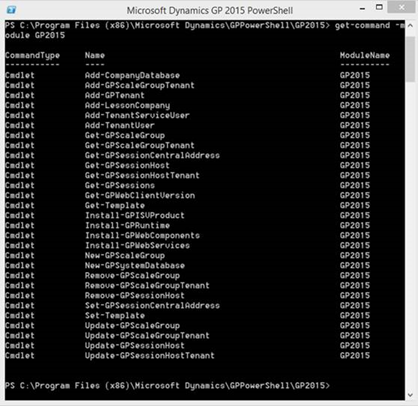418x406 pixels.
Task: Click the Remove-GPScaleGroupTenant entry
Action: 147,285
